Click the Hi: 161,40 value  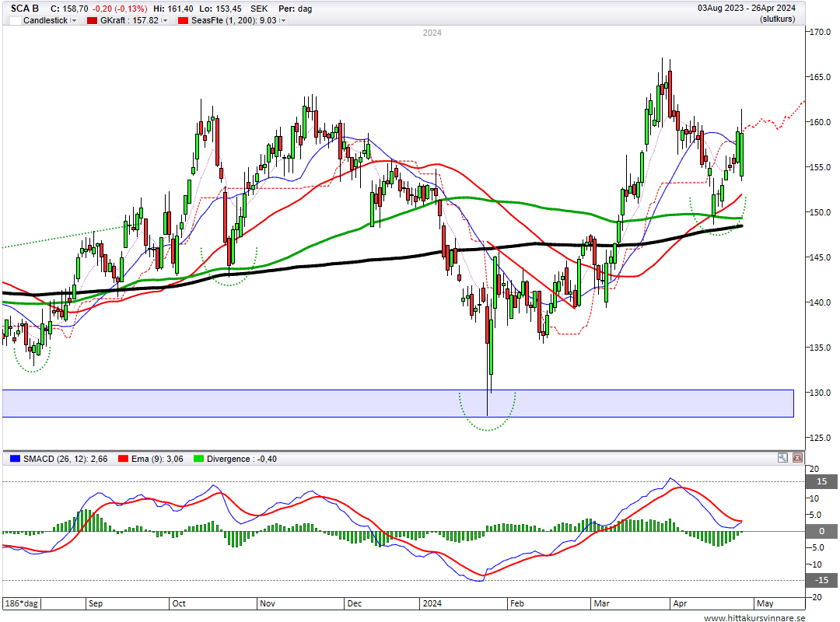173,9
